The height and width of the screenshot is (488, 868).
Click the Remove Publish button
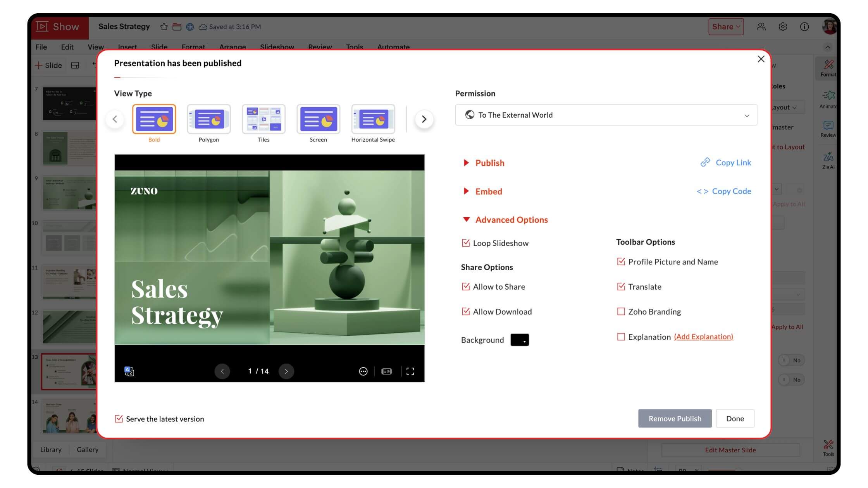tap(675, 419)
